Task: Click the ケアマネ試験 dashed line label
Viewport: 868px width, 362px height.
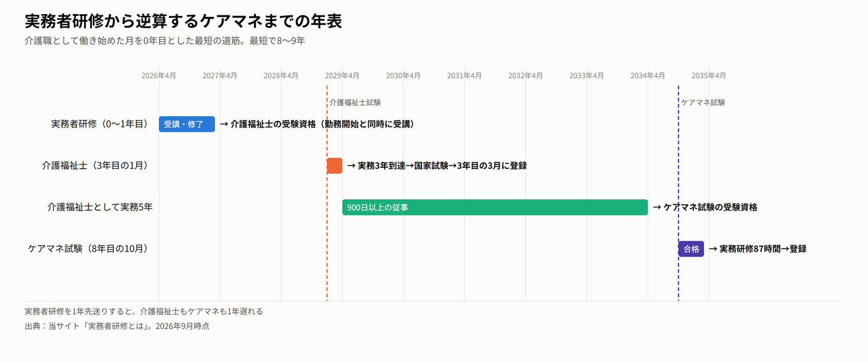Action: [703, 103]
